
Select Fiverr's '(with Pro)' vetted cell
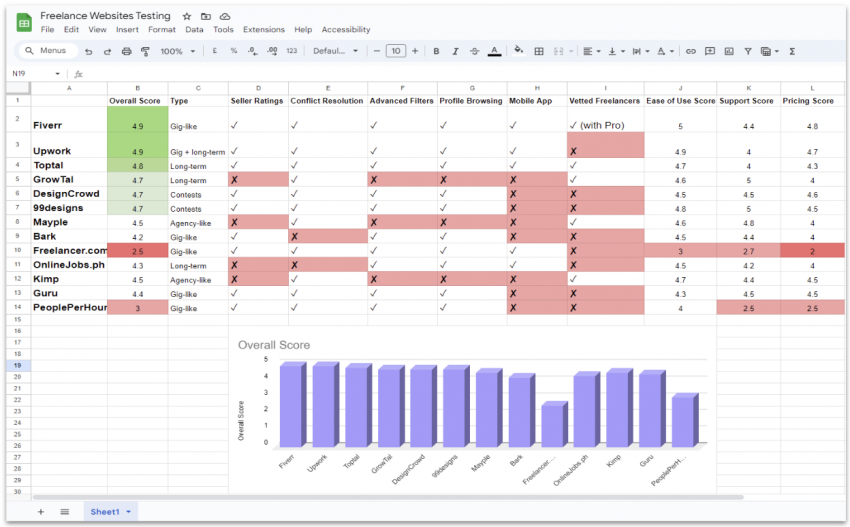click(606, 119)
